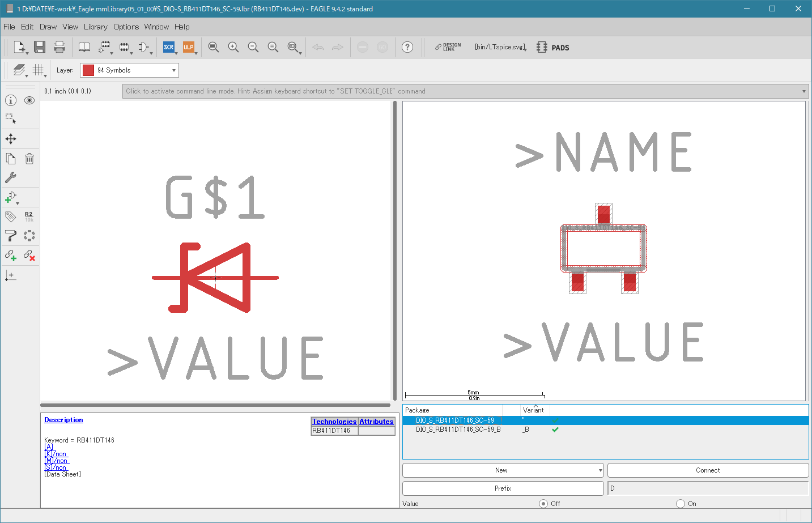Expand the command line history dropdown
This screenshot has height=523, width=812.
pyautogui.click(x=804, y=91)
